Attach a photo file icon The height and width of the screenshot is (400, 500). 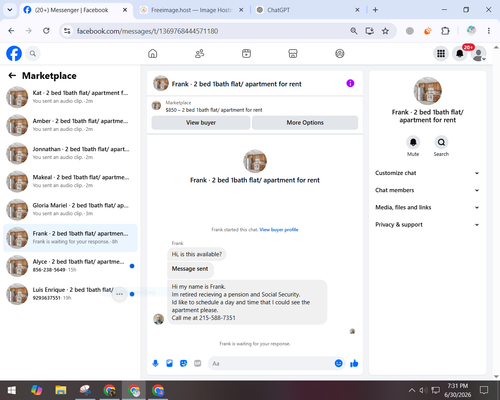[169, 363]
